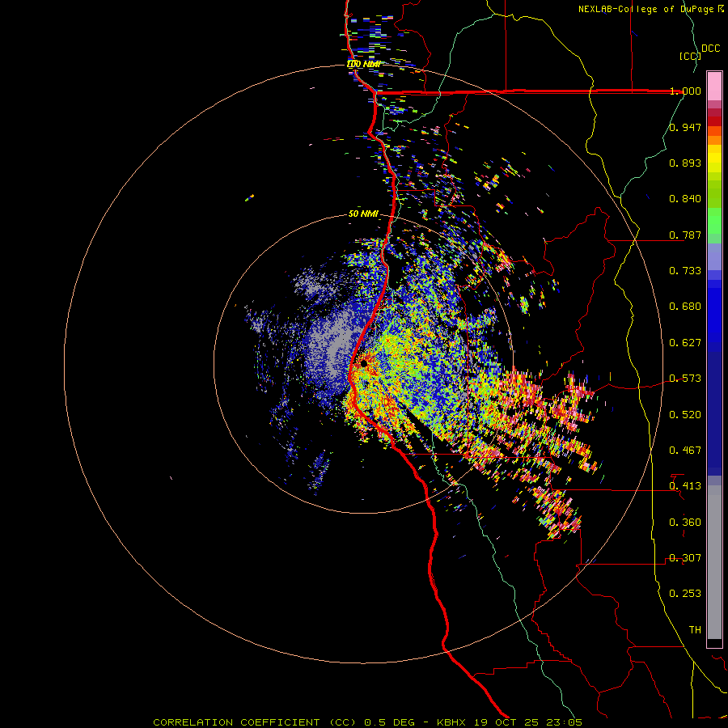Click the TH threshold label on the legend
This screenshot has height=728, width=728.
point(695,630)
